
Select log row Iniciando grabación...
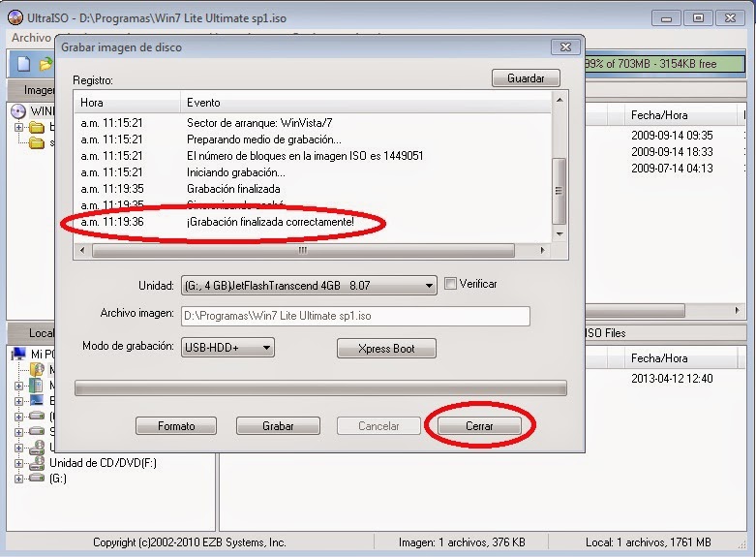(x=313, y=171)
